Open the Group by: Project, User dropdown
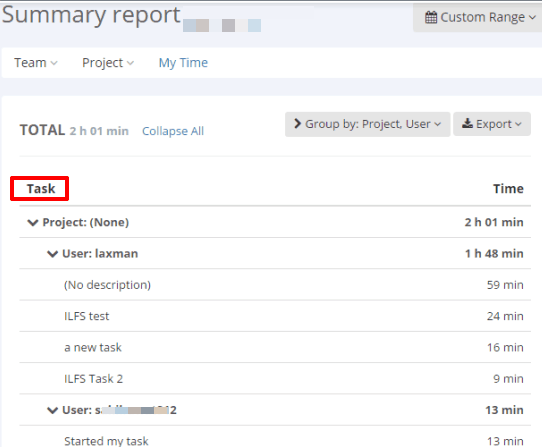 [x=367, y=124]
